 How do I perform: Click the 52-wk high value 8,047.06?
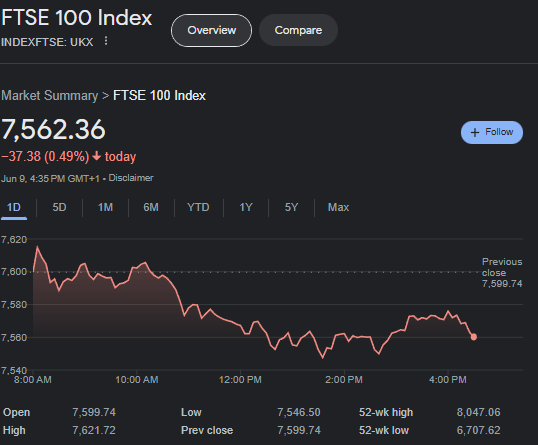478,412
